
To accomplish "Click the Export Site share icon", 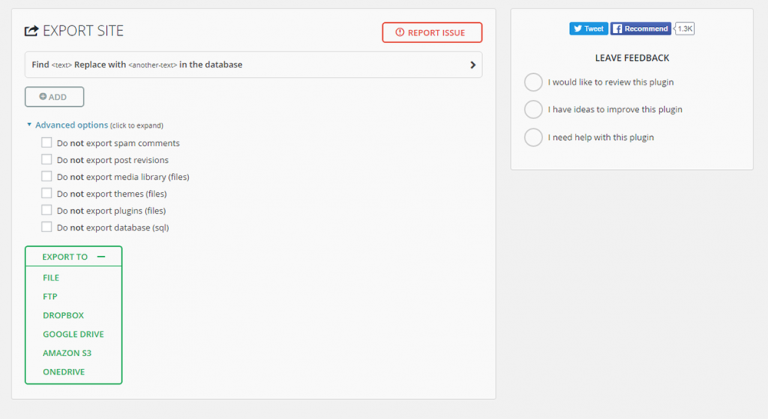I will point(31,31).
